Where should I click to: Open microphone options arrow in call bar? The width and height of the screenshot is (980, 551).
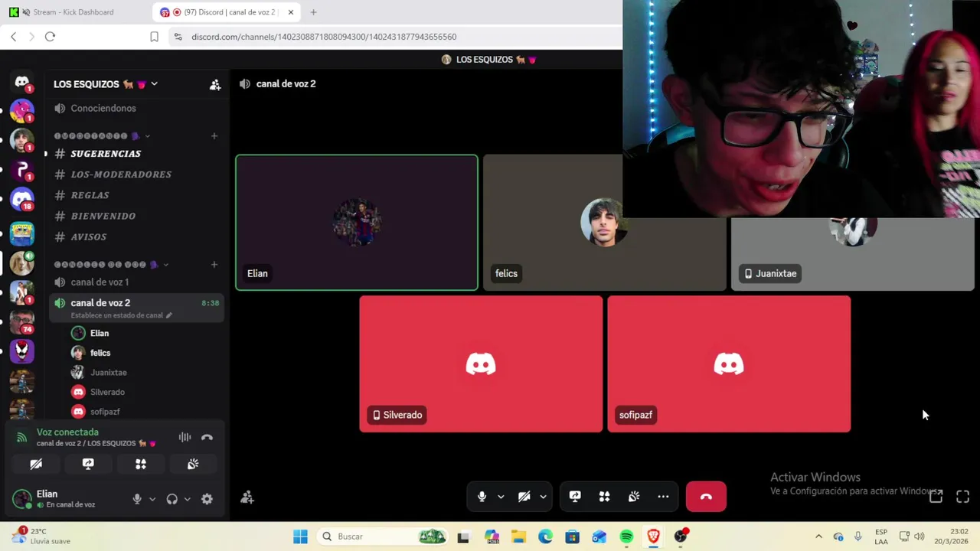[x=501, y=497]
